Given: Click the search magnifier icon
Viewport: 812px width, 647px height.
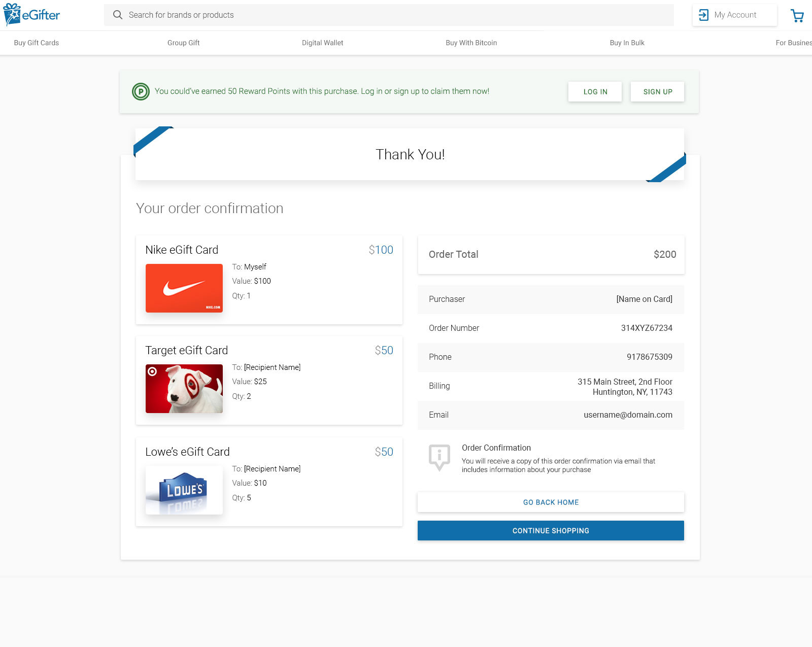Looking at the screenshot, I should point(118,15).
